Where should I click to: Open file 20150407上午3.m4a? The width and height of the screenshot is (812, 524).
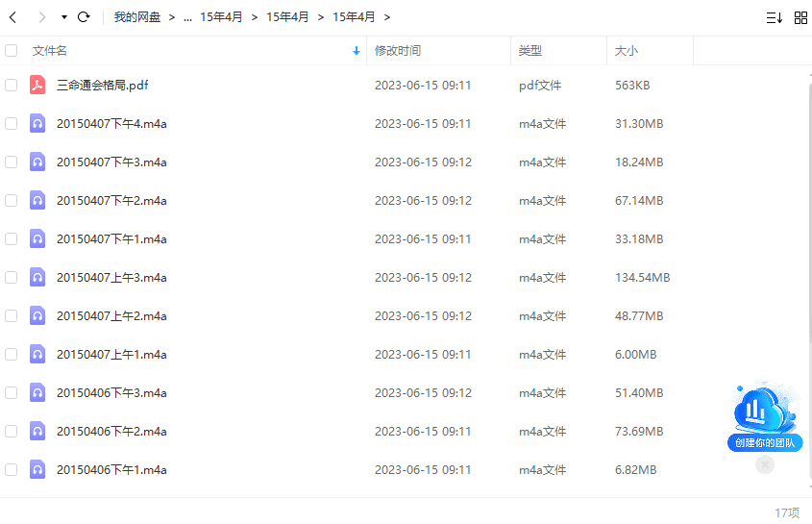[x=111, y=277]
